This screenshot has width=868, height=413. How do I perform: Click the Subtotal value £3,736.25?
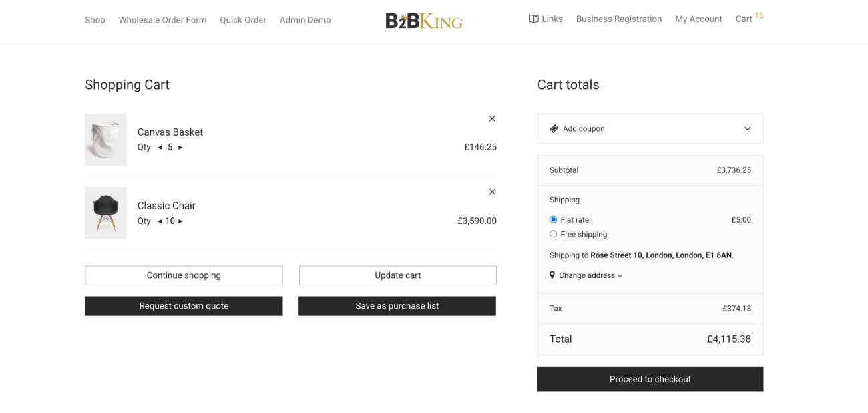click(x=734, y=170)
